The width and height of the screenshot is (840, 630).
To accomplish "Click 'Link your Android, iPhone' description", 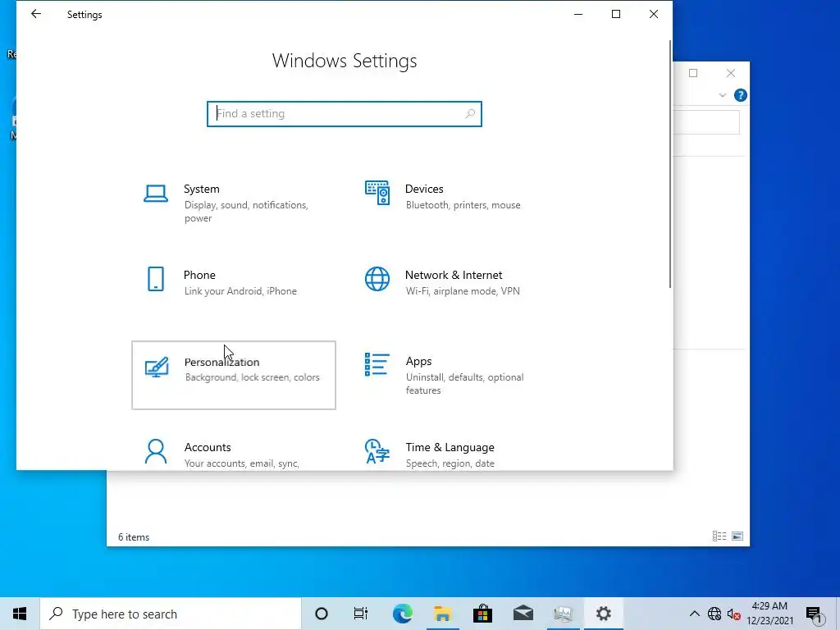I will click(240, 291).
